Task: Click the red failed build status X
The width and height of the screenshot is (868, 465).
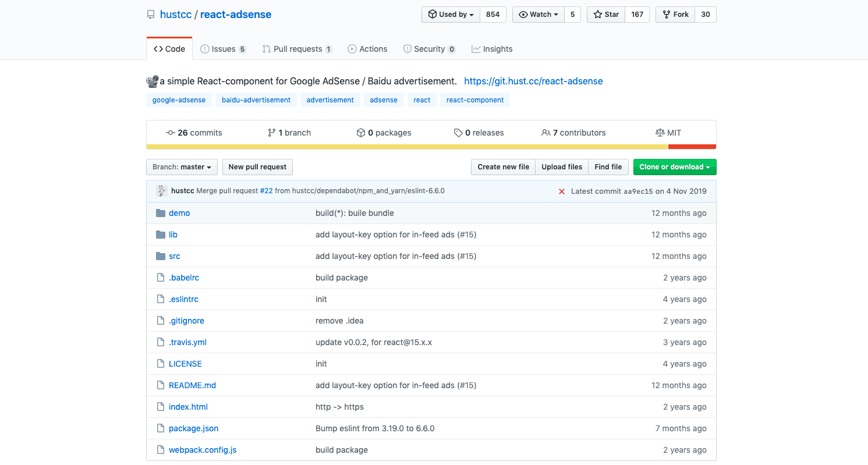Action: (562, 191)
